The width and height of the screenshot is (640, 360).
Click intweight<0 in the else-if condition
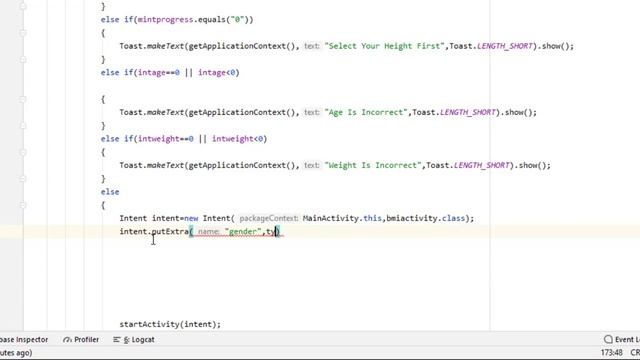click(238, 139)
